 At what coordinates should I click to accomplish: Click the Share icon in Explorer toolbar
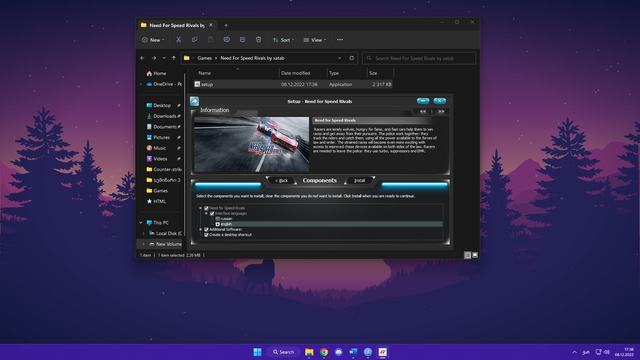coord(242,40)
